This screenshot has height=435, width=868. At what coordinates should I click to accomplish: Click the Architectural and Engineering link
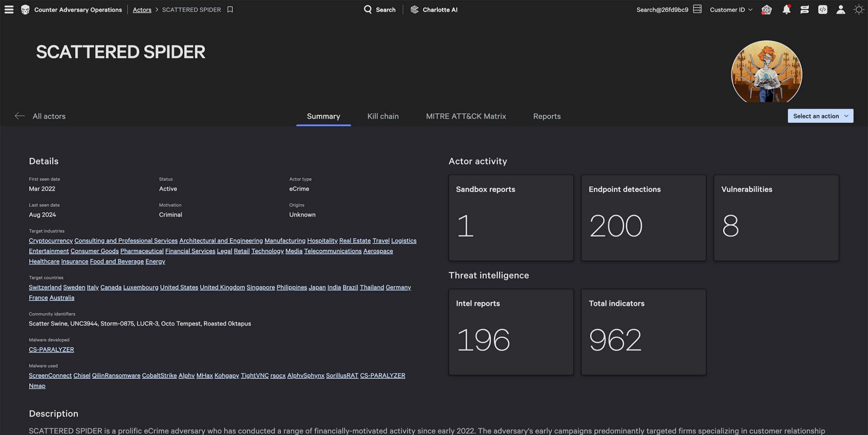click(x=221, y=241)
